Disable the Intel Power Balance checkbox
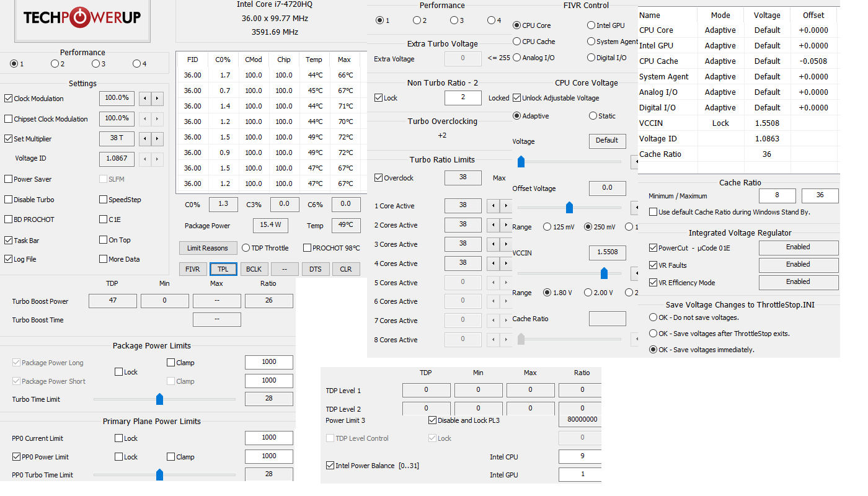 330,466
